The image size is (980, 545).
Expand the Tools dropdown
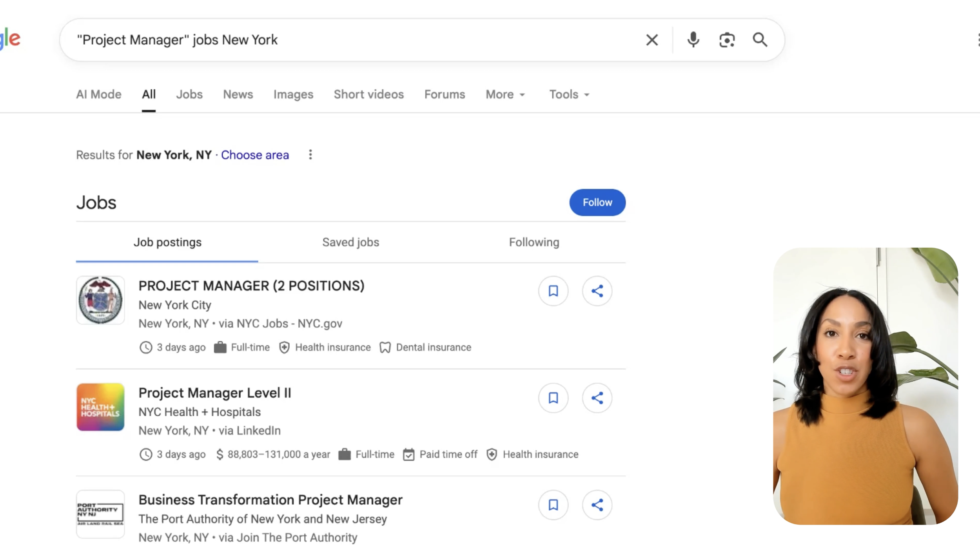click(569, 94)
